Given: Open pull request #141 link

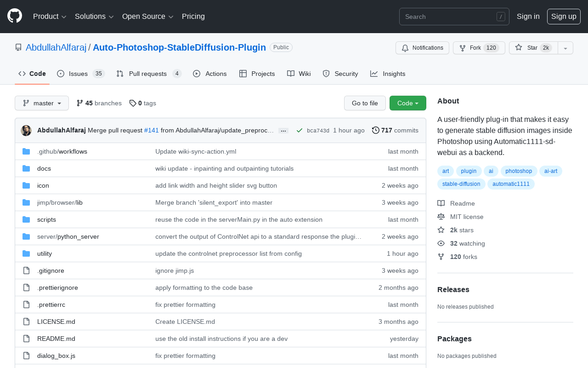Looking at the screenshot, I should pos(152,130).
